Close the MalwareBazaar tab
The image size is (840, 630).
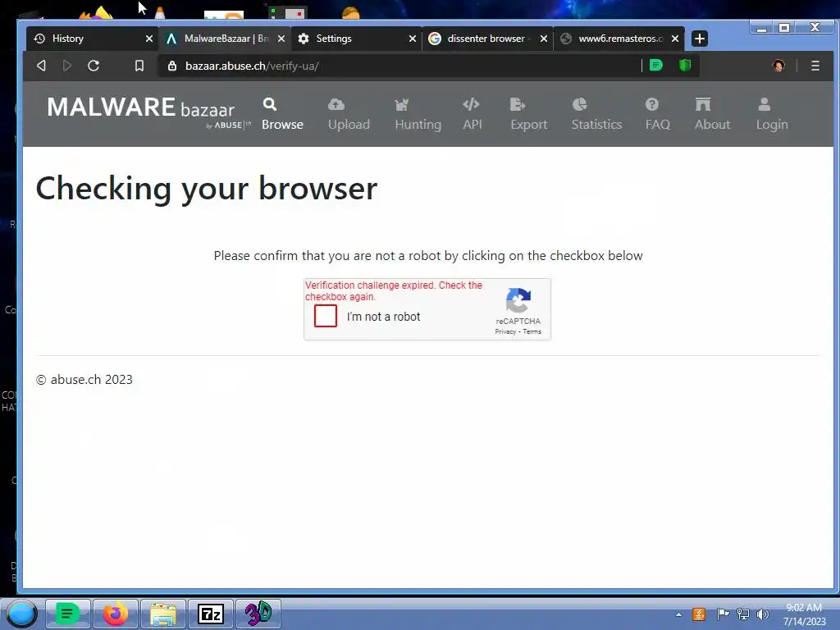click(x=281, y=39)
